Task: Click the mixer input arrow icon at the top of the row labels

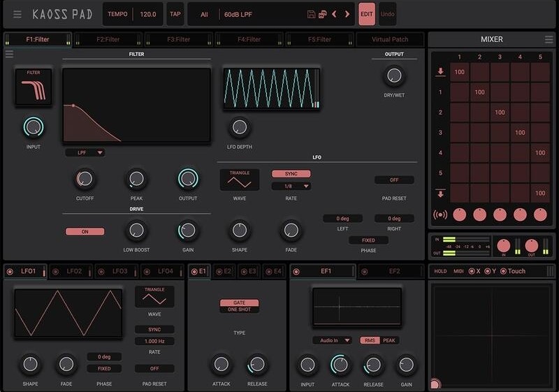Action: [440, 71]
